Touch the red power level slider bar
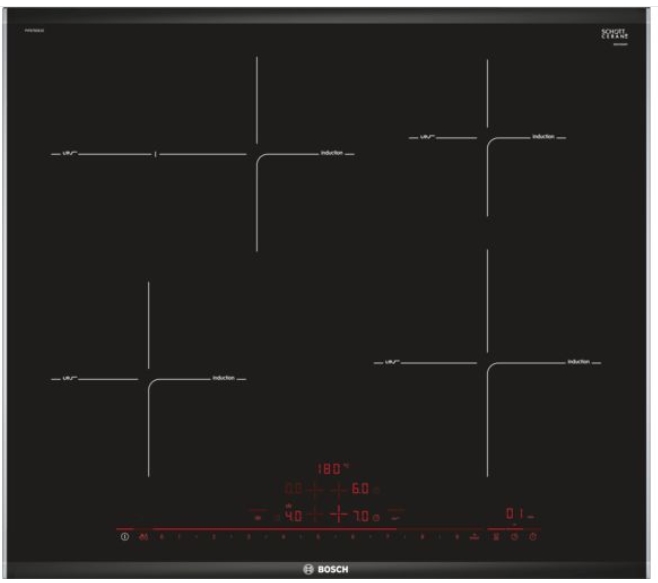This screenshot has height=583, width=658. [x=300, y=529]
